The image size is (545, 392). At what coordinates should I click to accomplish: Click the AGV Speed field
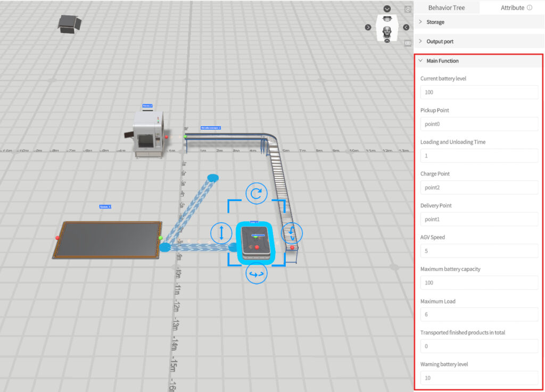click(x=479, y=251)
